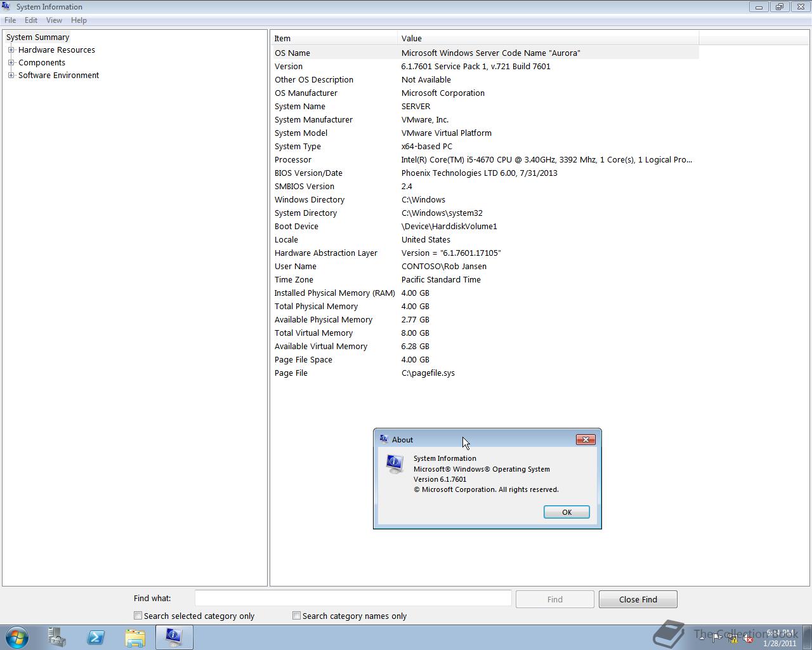Sort by the Item column header
This screenshot has height=650, width=812.
(334, 38)
